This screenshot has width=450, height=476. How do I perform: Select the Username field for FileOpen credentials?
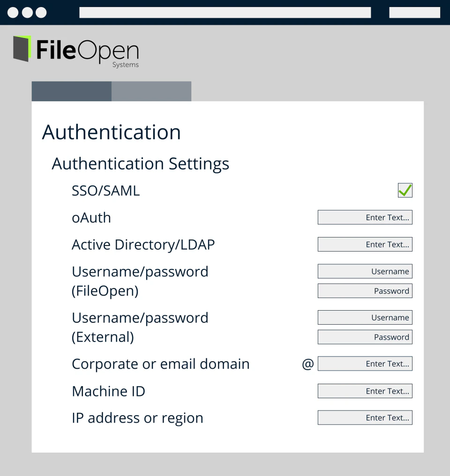tap(365, 271)
